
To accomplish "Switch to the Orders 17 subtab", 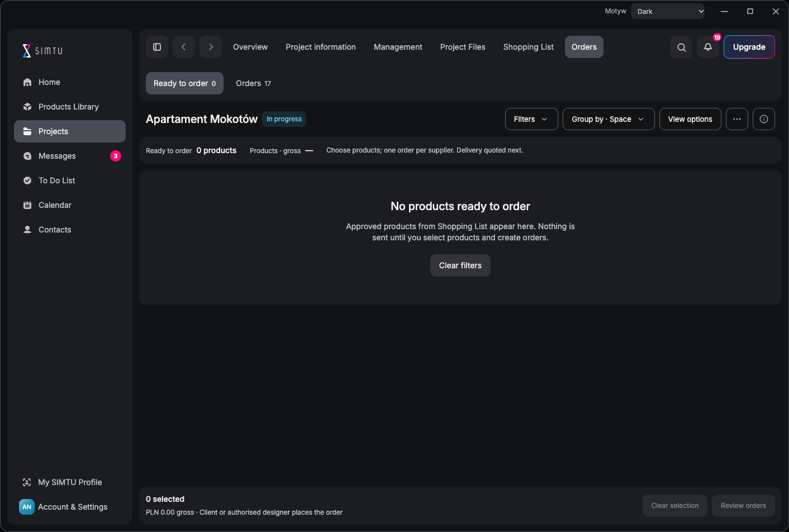I will pos(253,83).
